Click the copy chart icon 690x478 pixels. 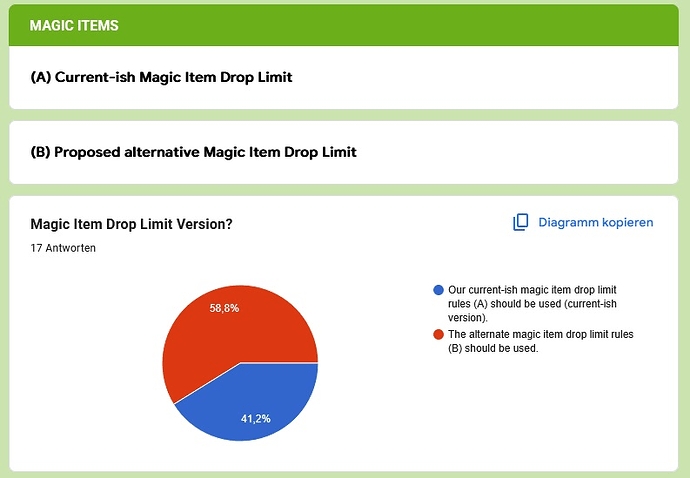click(x=520, y=222)
